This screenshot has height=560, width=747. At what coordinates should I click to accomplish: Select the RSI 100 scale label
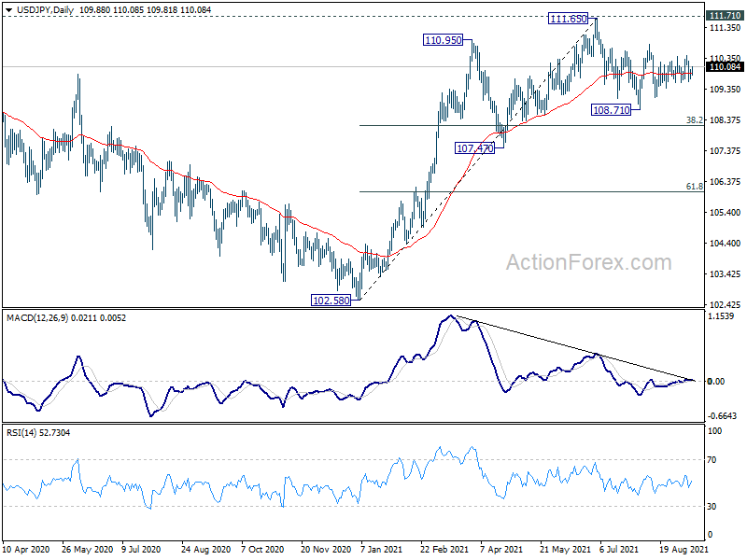click(x=714, y=431)
